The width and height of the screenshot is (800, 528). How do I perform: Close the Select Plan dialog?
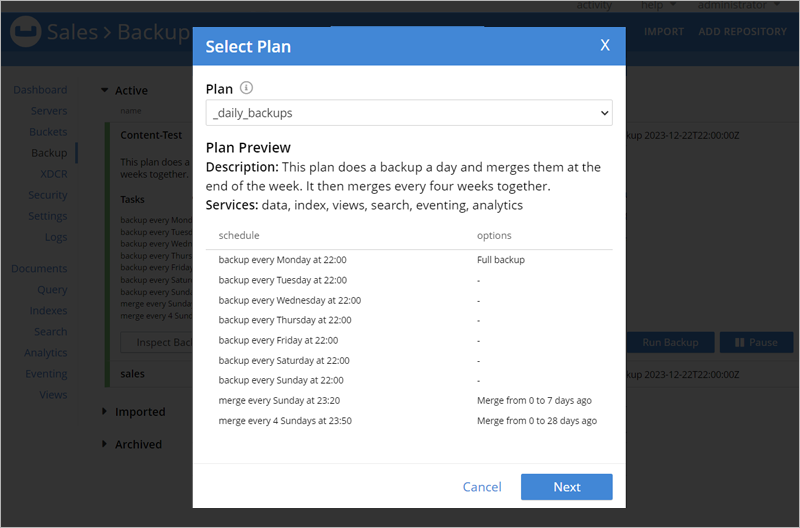(x=605, y=45)
